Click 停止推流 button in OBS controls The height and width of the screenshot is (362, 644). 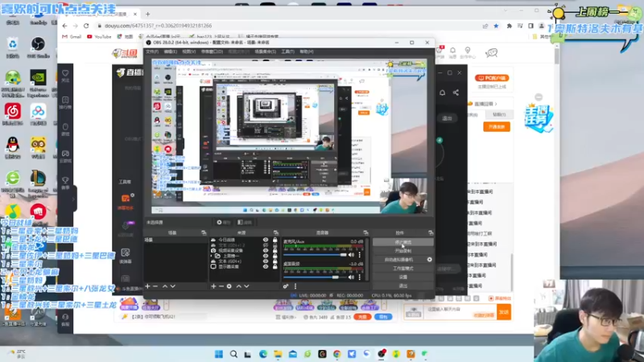click(403, 242)
